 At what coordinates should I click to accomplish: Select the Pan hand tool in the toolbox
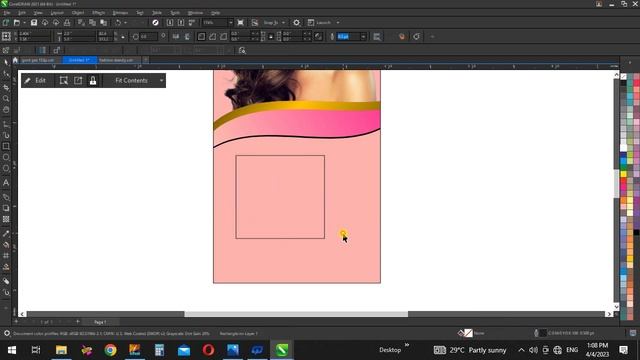pos(6,110)
